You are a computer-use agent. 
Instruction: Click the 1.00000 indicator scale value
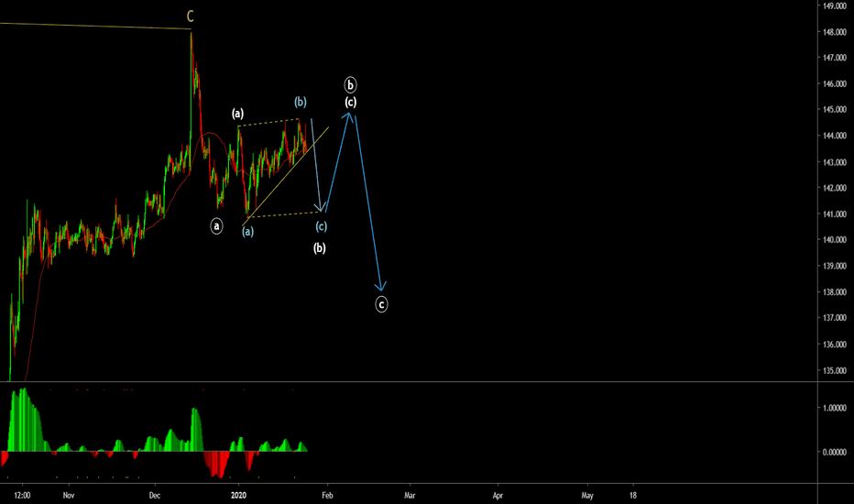[835, 408]
